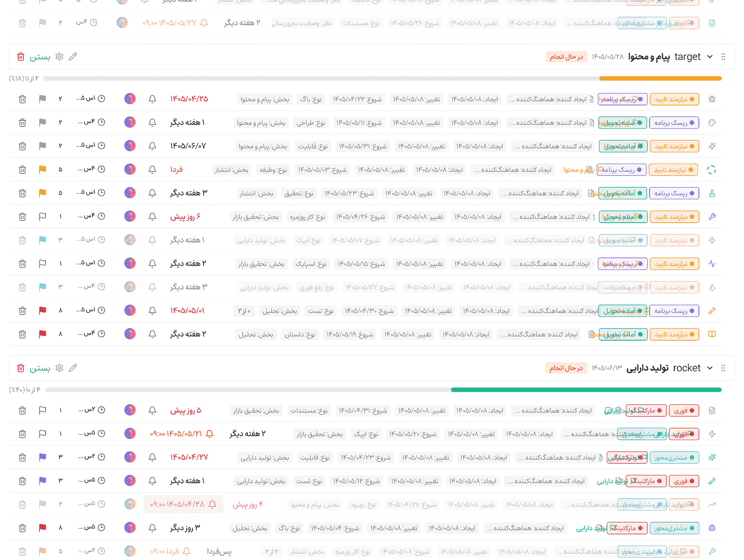Screen dimensions: 744x560
Task: Click the green progress bar of the تولید دارایی group
Action: pyautogui.click(x=586, y=390)
